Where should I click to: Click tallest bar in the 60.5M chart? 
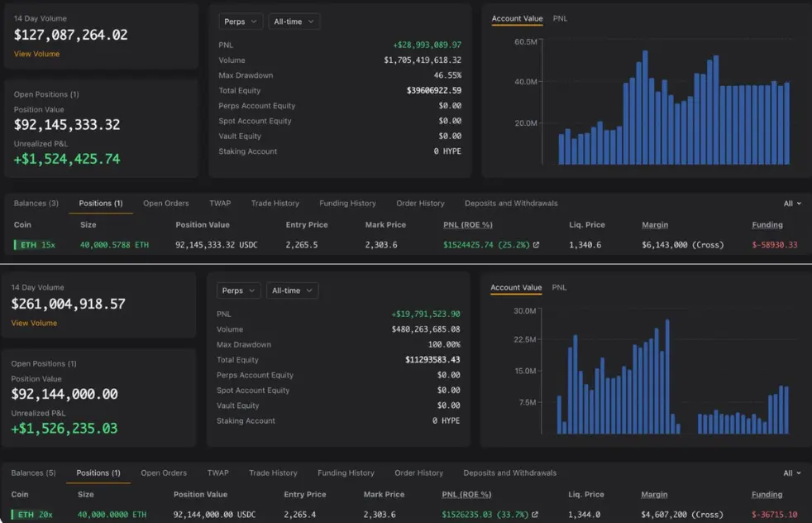pyautogui.click(x=645, y=108)
